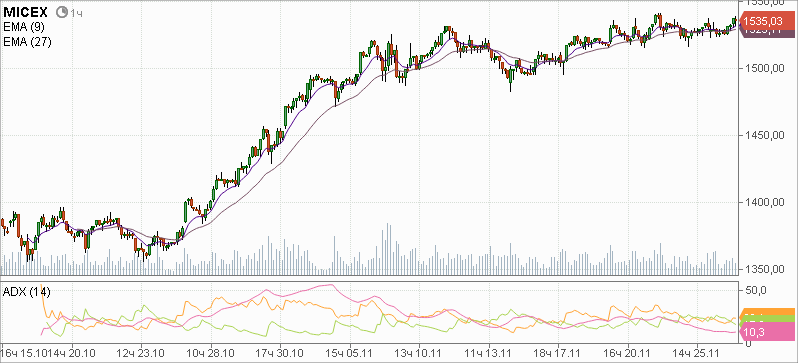Image resolution: width=798 pixels, height=363 pixels.
Task: Click the 50,0 ADX scale label
Action: [x=755, y=290]
